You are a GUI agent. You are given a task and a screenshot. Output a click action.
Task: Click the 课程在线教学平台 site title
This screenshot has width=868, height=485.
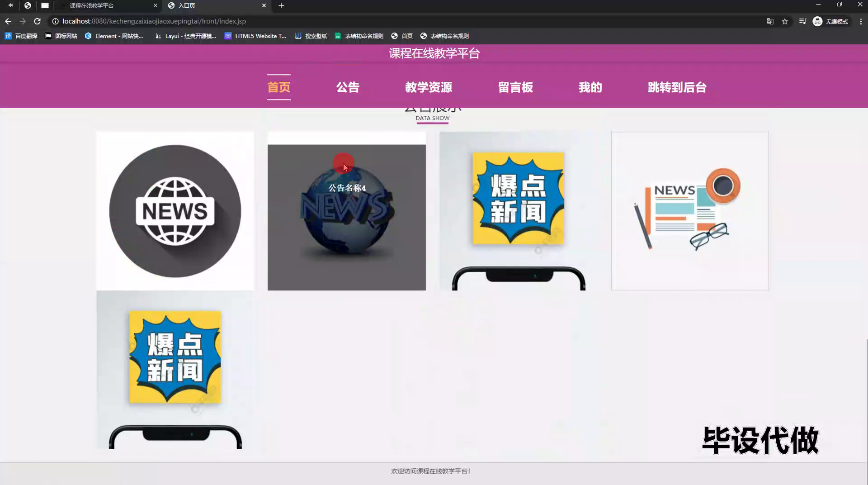(x=434, y=53)
